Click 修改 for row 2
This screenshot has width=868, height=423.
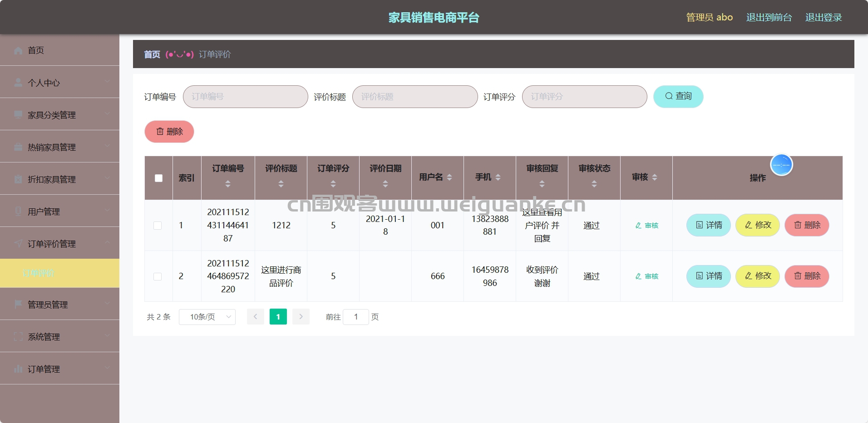pos(758,276)
